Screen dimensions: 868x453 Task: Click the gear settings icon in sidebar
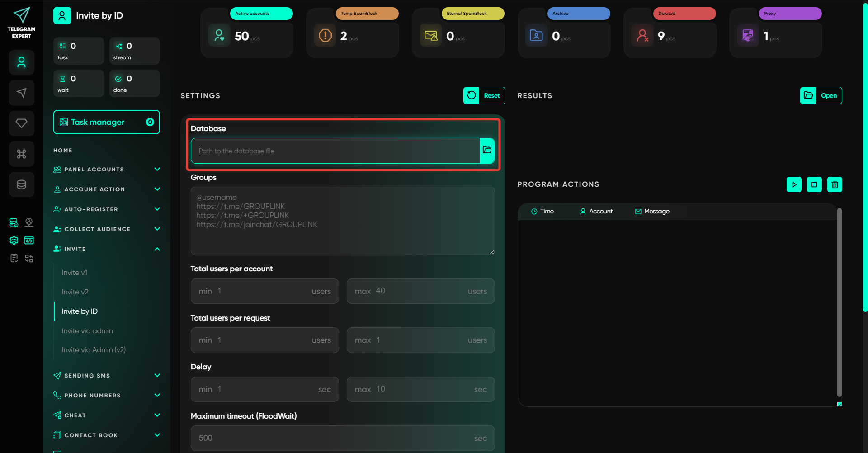pyautogui.click(x=14, y=240)
